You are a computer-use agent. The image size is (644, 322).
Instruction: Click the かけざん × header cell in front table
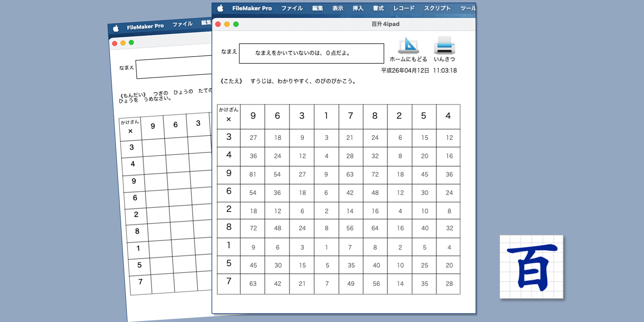(x=229, y=116)
